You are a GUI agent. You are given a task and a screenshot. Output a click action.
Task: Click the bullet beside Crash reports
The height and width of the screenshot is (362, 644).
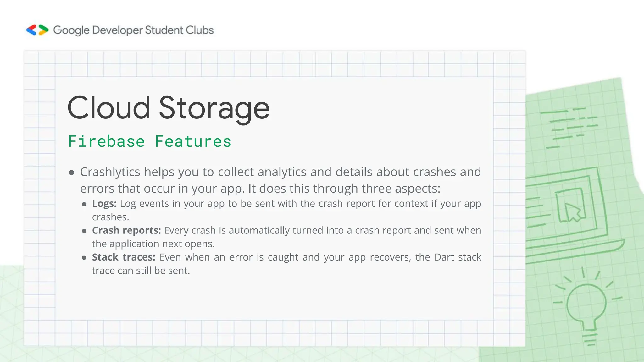click(84, 231)
